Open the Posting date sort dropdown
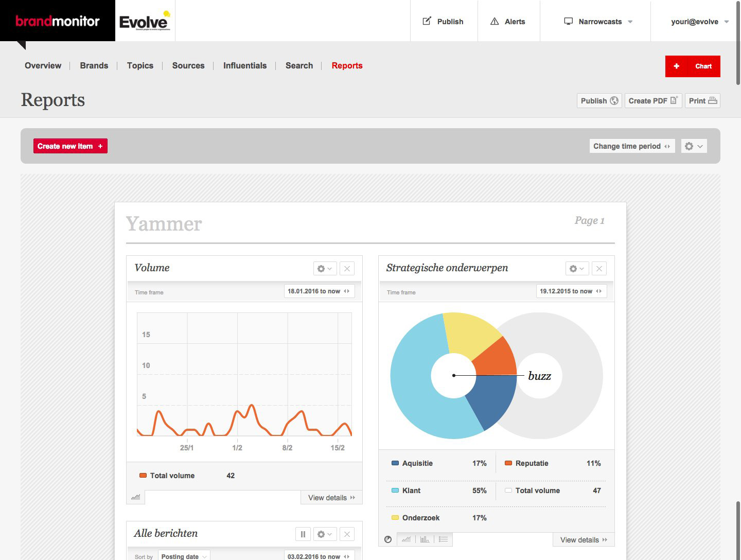This screenshot has height=560, width=741. coord(184,556)
